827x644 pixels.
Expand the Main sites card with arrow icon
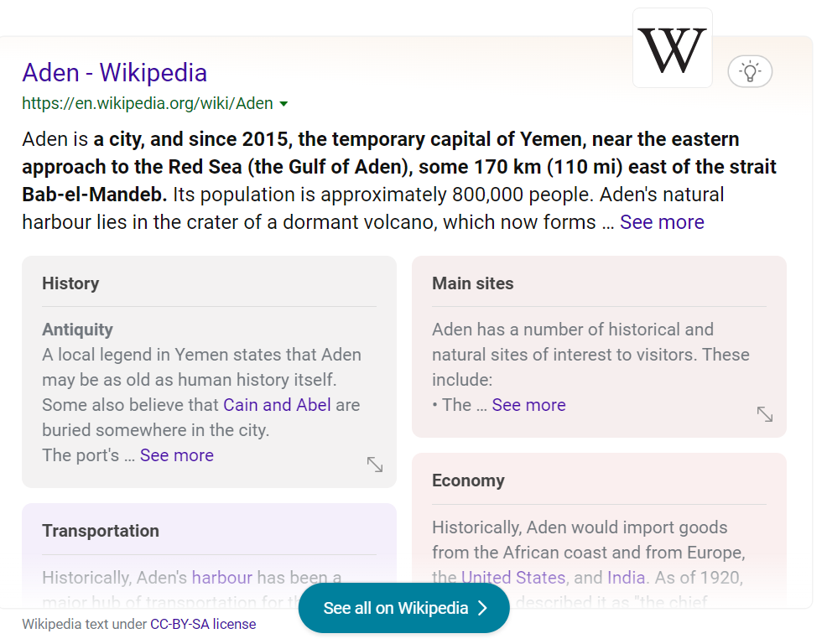click(x=765, y=413)
